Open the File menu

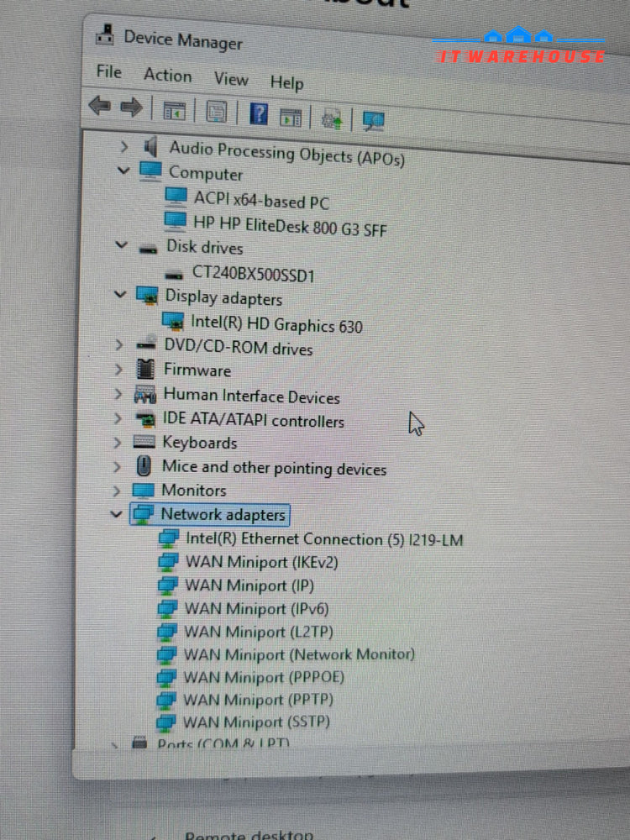(x=108, y=71)
